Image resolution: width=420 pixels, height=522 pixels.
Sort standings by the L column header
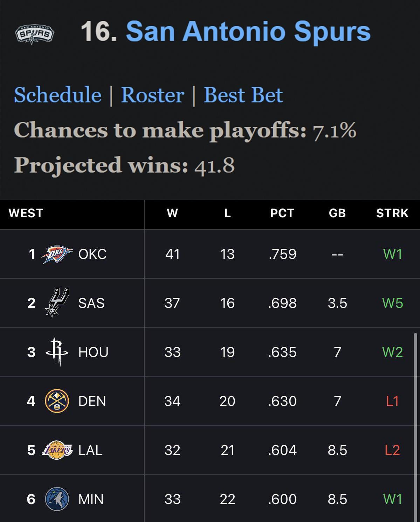(227, 213)
